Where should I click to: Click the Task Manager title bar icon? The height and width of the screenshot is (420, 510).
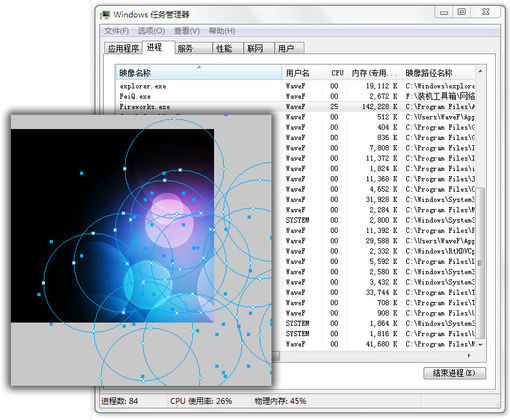(105, 15)
